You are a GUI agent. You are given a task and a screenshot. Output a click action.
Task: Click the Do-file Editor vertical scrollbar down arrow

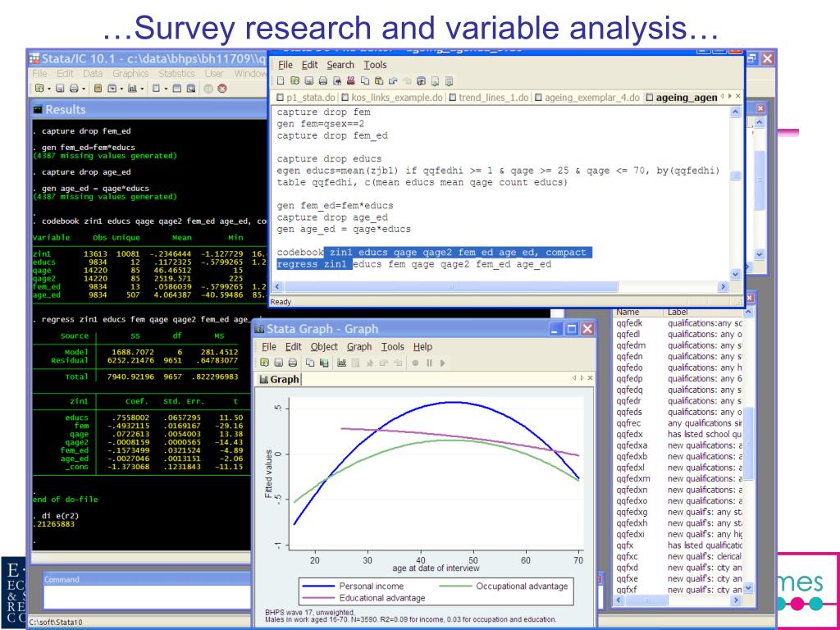point(736,274)
